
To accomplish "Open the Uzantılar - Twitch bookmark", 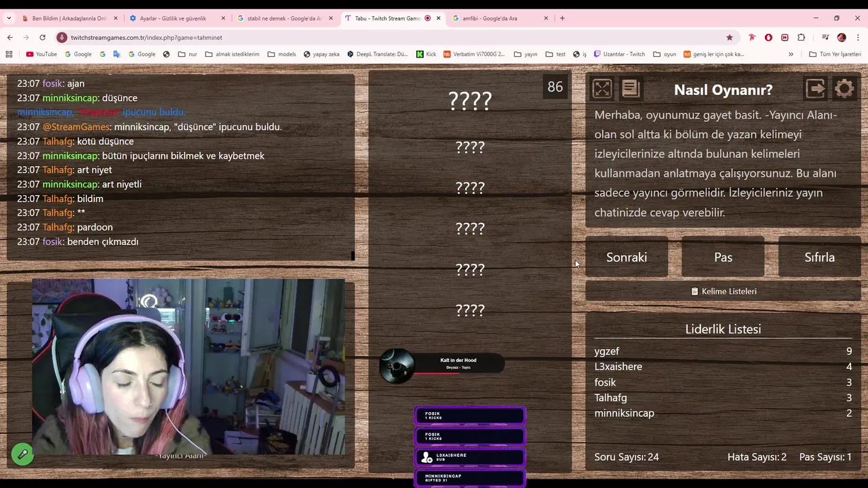I will point(619,54).
